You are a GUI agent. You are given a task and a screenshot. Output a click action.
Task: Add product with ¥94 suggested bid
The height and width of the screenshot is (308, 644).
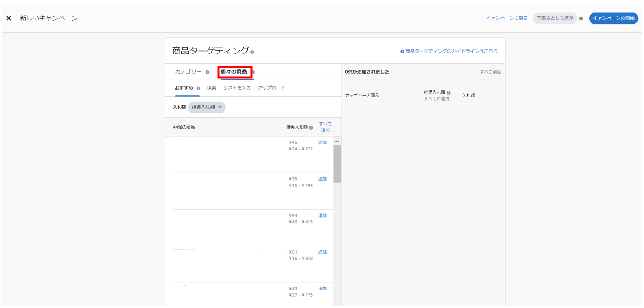tap(323, 215)
